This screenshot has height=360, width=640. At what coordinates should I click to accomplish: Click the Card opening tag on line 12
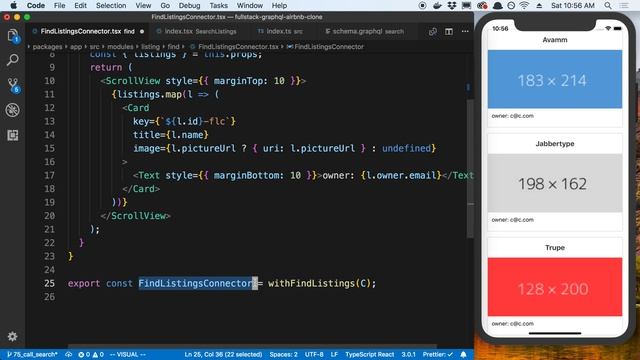[x=136, y=108]
